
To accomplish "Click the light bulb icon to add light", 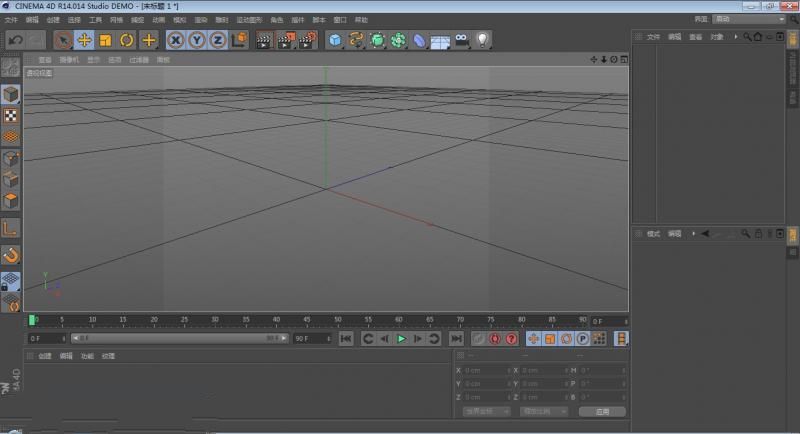I will [x=483, y=40].
